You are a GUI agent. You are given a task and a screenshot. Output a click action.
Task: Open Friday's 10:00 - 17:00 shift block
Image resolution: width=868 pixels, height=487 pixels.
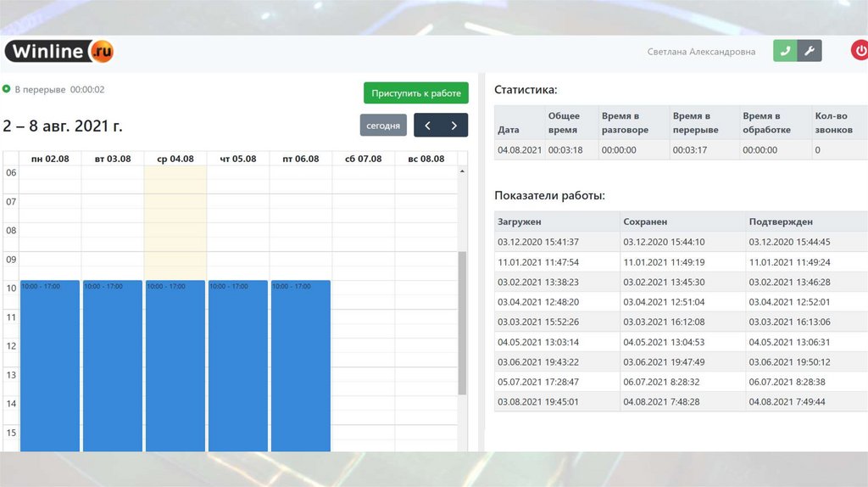click(x=301, y=365)
